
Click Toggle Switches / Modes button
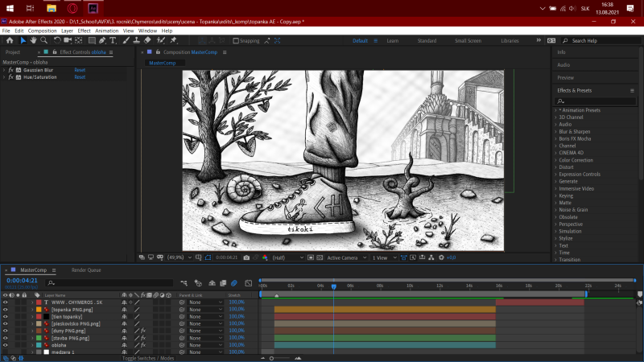pos(148,358)
